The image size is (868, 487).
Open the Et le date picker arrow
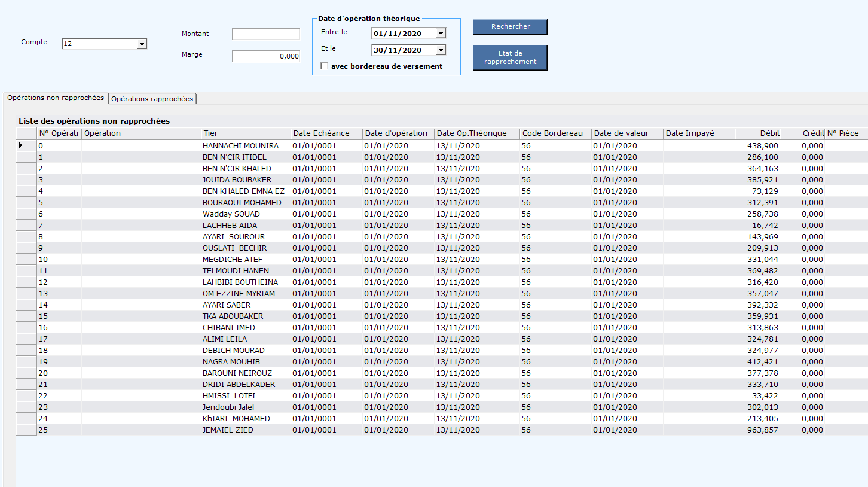[x=441, y=50]
